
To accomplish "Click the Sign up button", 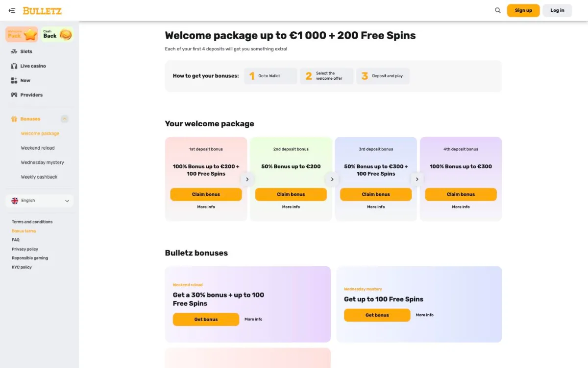I will [523, 10].
